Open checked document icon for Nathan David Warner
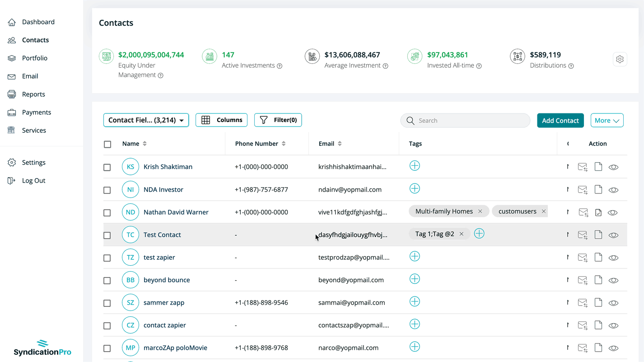 [598, 212]
